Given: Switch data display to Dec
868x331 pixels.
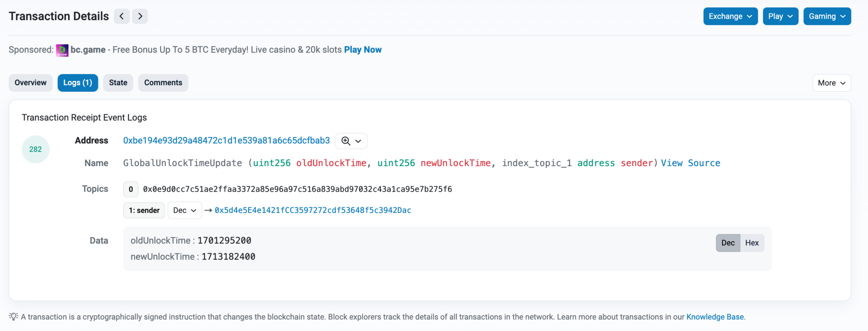Looking at the screenshot, I should point(728,243).
